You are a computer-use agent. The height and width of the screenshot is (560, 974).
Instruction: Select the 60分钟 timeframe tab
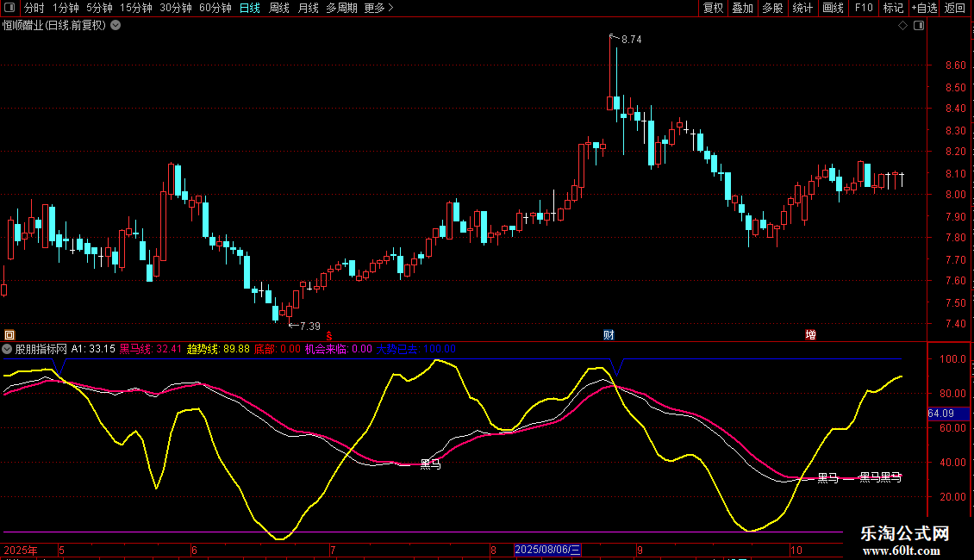click(x=215, y=9)
